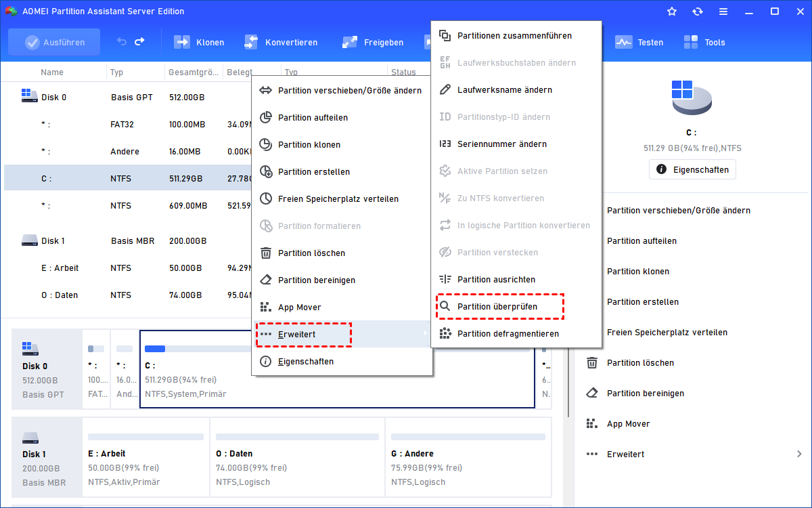Click eraser icon for Partition bereinigen in right panel
The height and width of the screenshot is (508, 812).
pos(592,393)
